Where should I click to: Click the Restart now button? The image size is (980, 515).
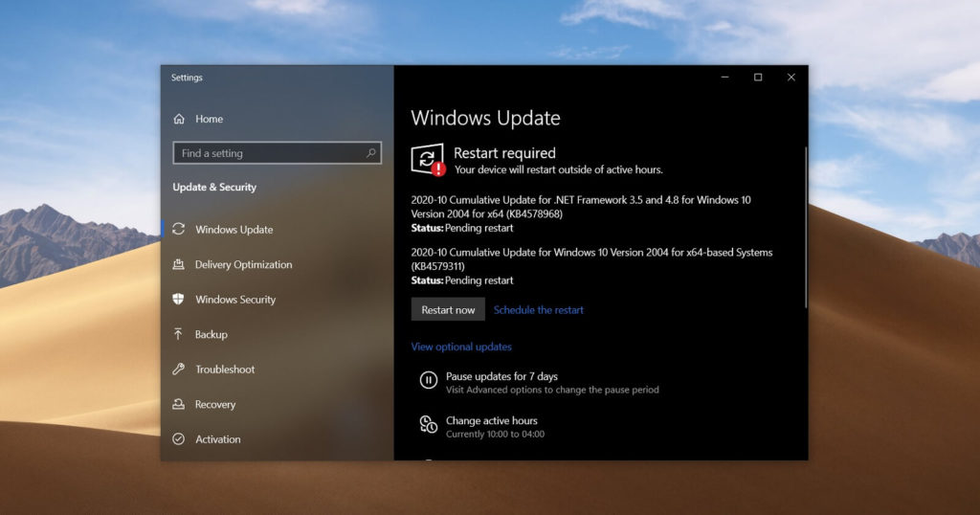click(448, 309)
